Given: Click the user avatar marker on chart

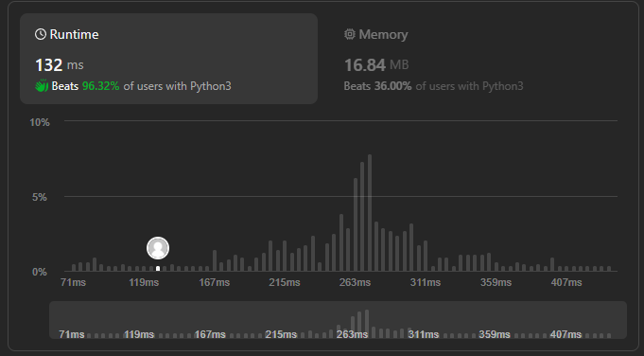Looking at the screenshot, I should click(x=158, y=248).
